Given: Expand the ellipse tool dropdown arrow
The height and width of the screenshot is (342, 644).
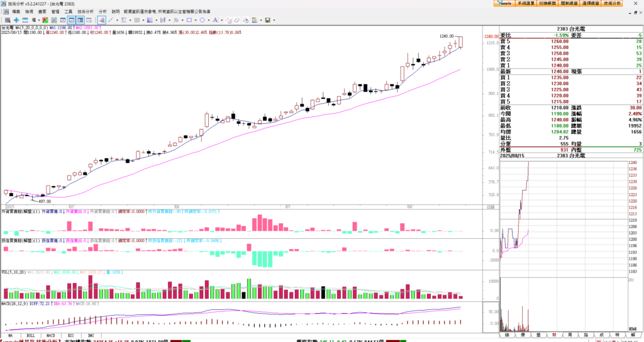Looking at the screenshot, I should pos(209,19).
